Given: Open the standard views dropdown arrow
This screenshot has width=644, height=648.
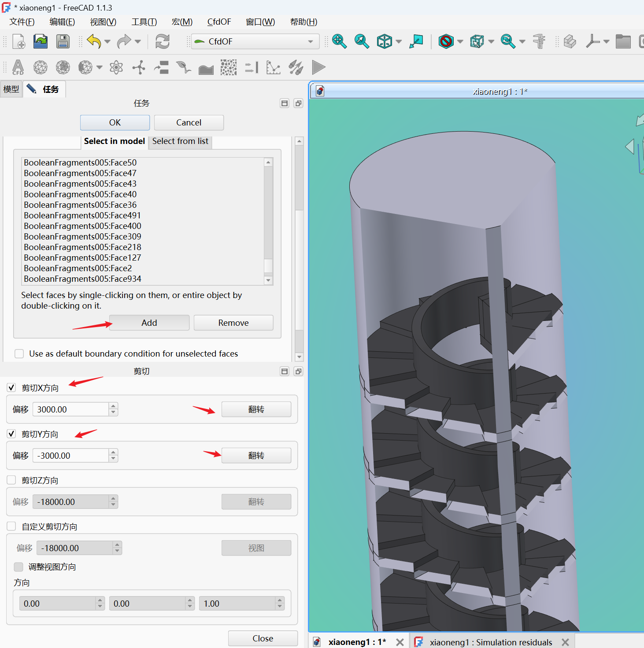Looking at the screenshot, I should point(399,41).
